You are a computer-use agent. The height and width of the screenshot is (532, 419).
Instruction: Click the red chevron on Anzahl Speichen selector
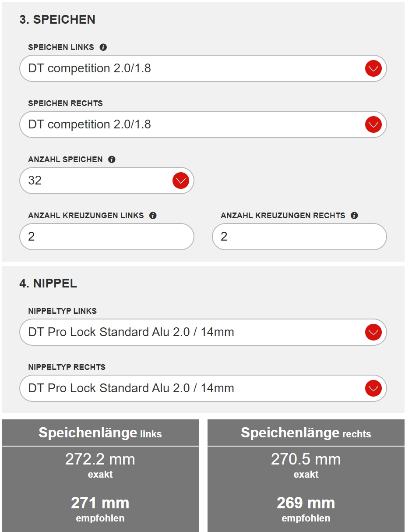pos(180,181)
